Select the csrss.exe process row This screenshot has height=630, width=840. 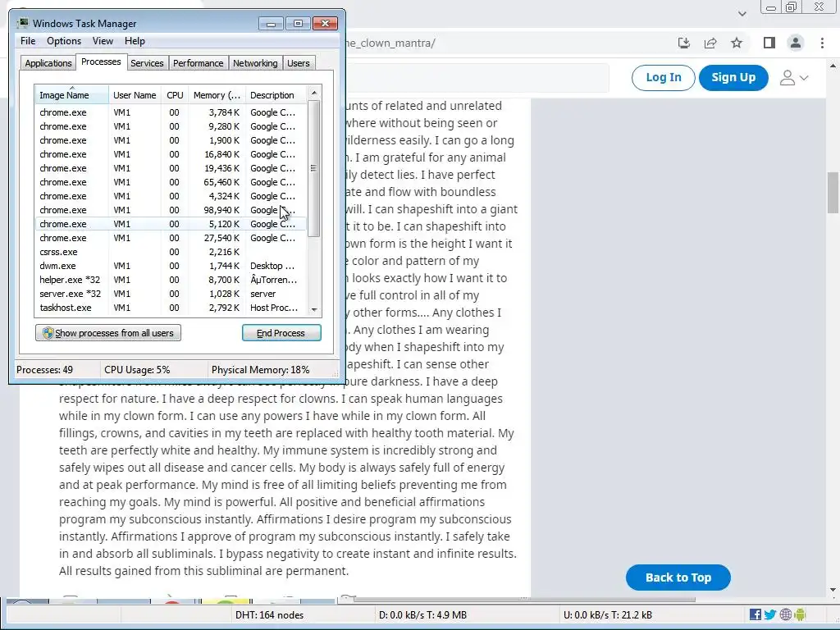click(x=171, y=252)
